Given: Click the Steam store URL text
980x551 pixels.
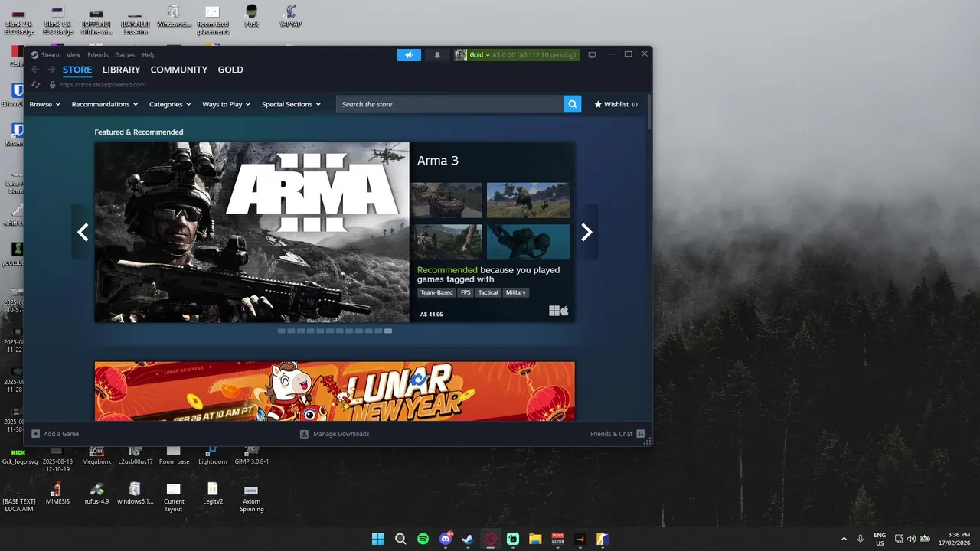Looking at the screenshot, I should 103,85.
